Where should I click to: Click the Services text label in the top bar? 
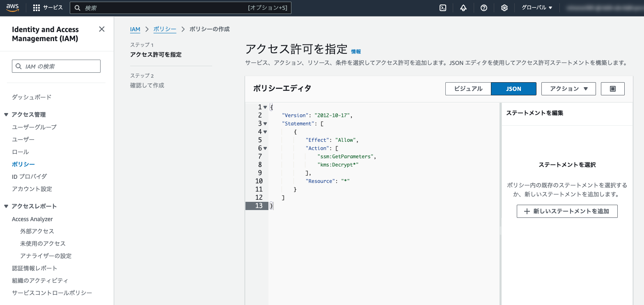53,8
